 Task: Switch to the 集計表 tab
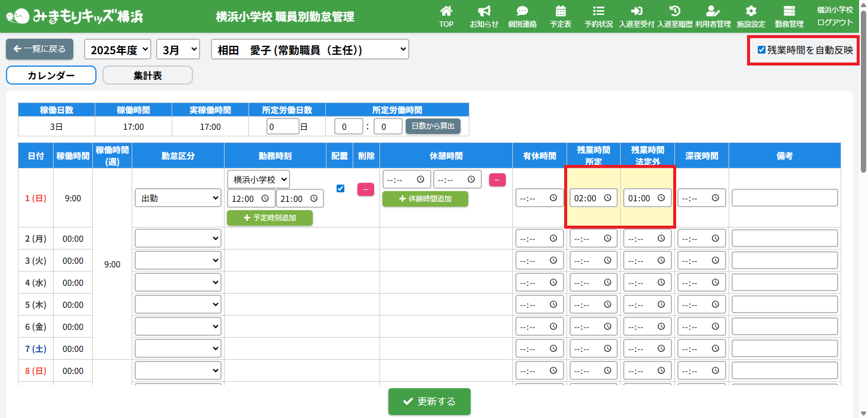148,76
